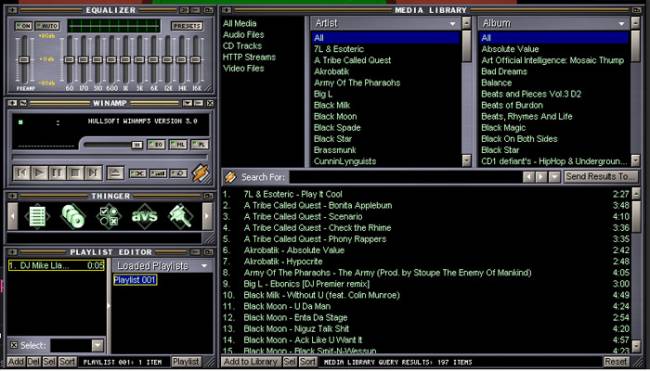Select CD Tracks in the library tree
Screen dimensions: 650x371
[x=242, y=46]
